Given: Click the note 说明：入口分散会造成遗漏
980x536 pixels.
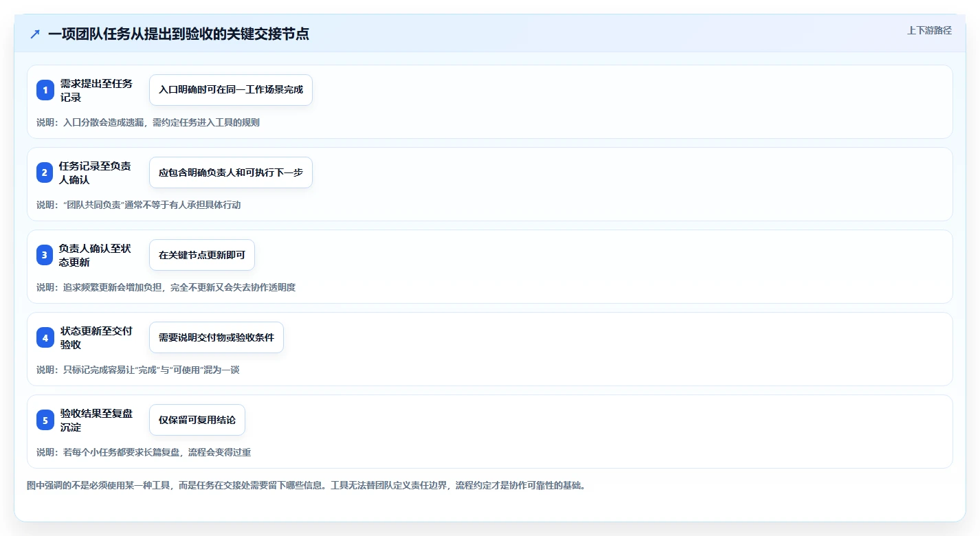Looking at the screenshot, I should point(148,122).
